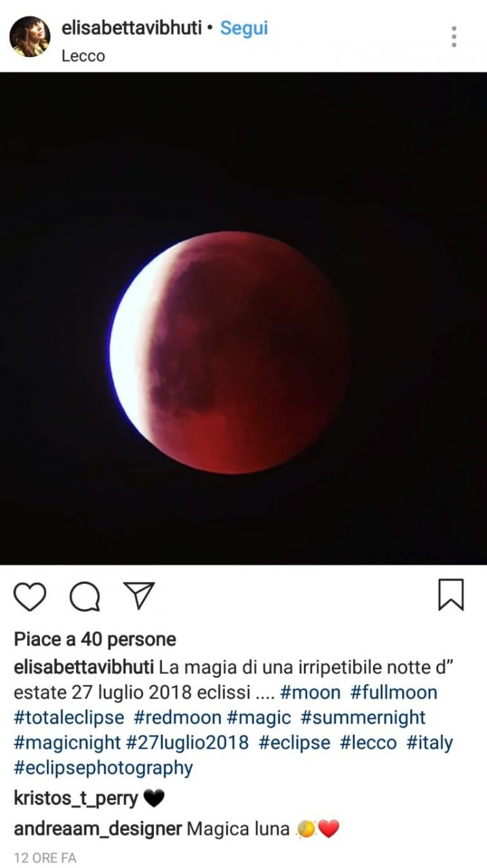Follow user via Segui link
Screen dimensions: 487x868
[x=244, y=28]
